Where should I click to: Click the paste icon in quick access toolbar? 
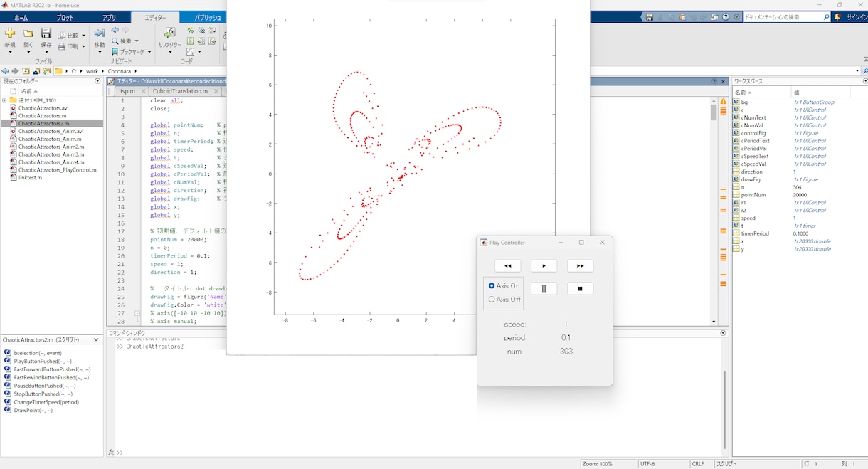[682, 16]
